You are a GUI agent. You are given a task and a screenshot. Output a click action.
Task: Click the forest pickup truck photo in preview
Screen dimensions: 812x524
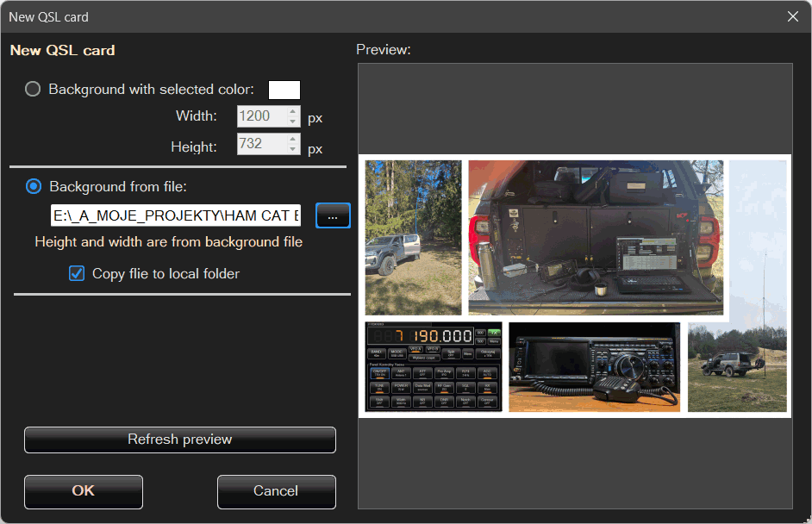pos(413,237)
